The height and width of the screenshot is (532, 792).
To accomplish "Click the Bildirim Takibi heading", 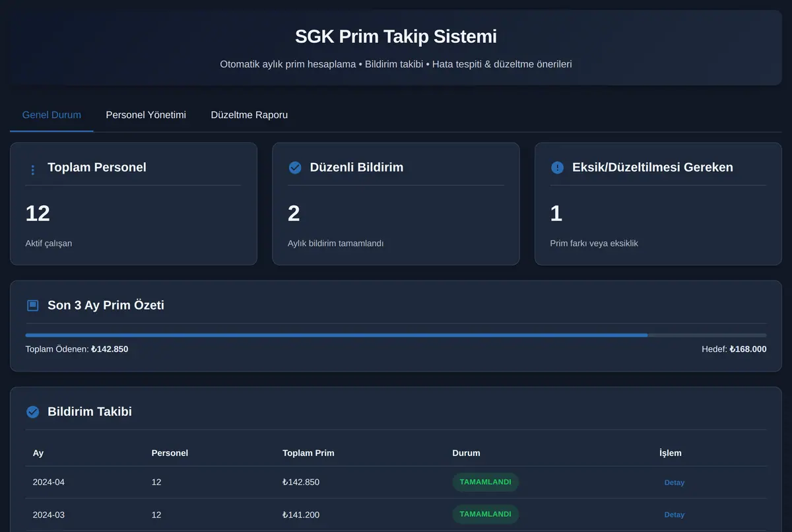I will click(x=90, y=411).
